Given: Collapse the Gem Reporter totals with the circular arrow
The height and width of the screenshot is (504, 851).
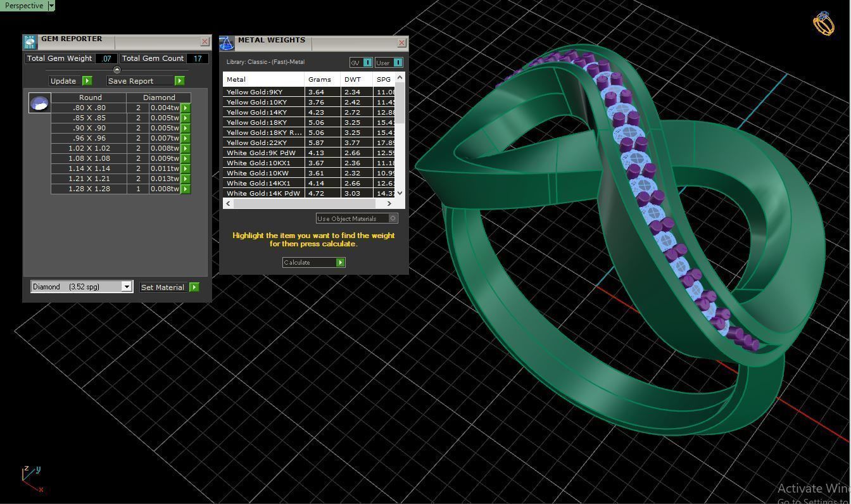Looking at the screenshot, I should tap(117, 70).
